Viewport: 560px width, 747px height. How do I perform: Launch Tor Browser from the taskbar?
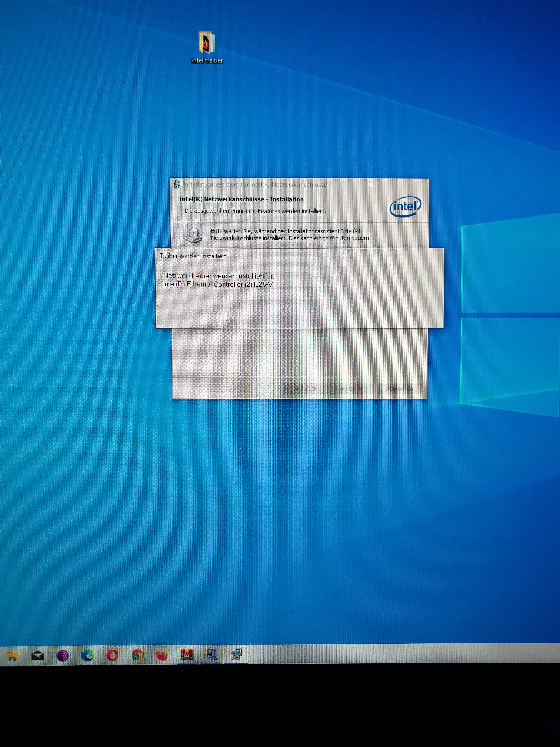(x=62, y=656)
